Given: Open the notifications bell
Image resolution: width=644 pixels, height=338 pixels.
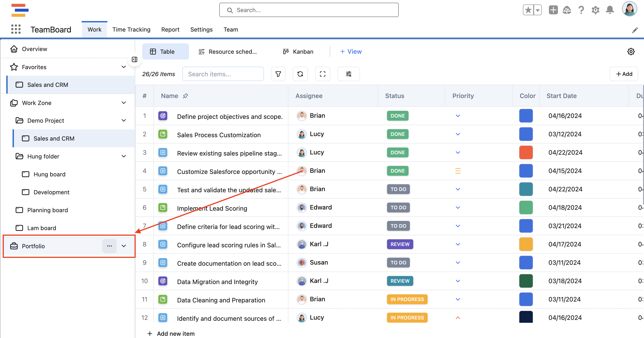Looking at the screenshot, I should pos(610,10).
